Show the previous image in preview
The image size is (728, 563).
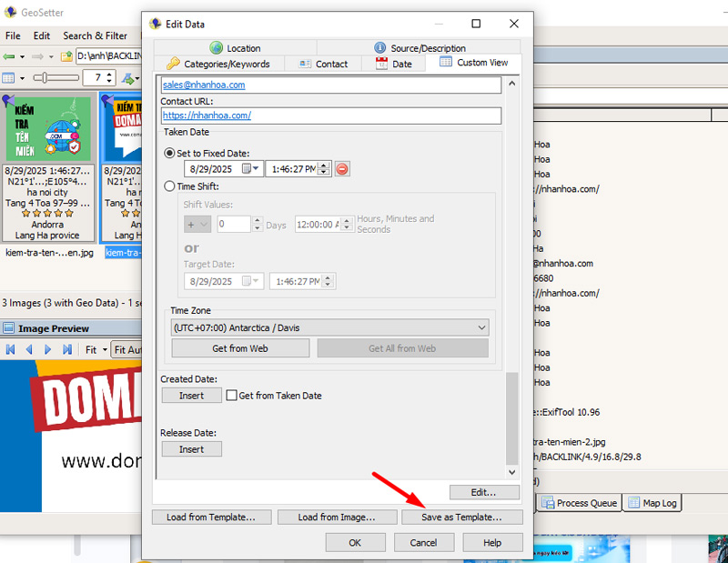29,349
